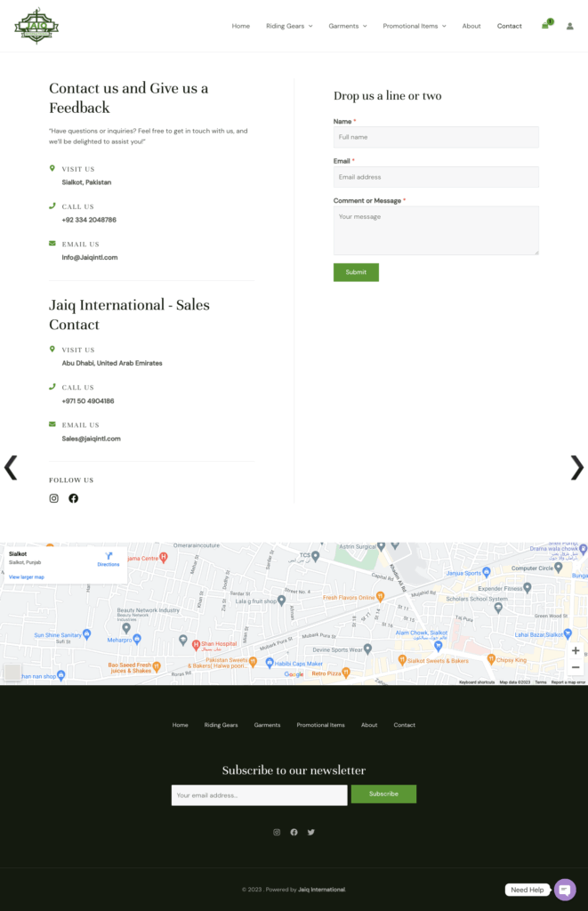Click the newsletter email address field

[259, 794]
